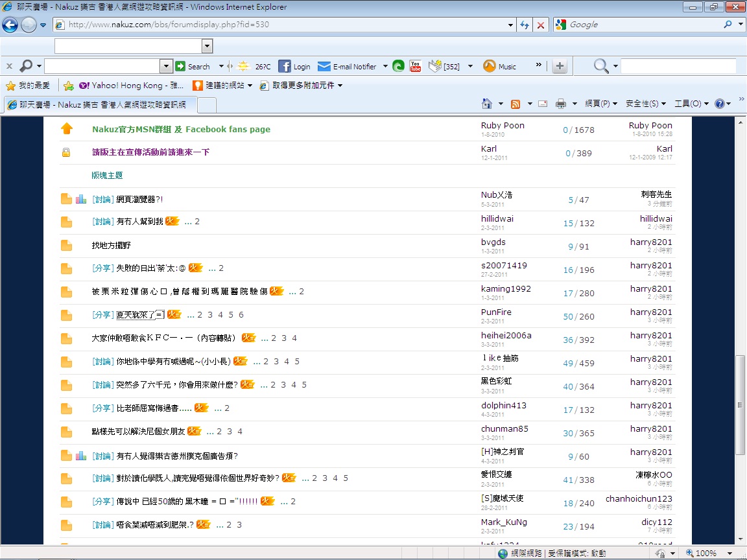The height and width of the screenshot is (560, 747).
Task: Expand the address bar URL dropdown
Action: 510,25
